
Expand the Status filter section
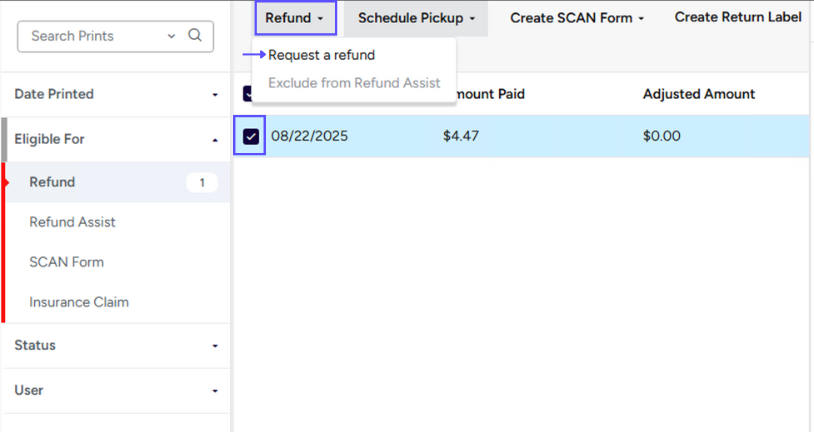coord(116,345)
